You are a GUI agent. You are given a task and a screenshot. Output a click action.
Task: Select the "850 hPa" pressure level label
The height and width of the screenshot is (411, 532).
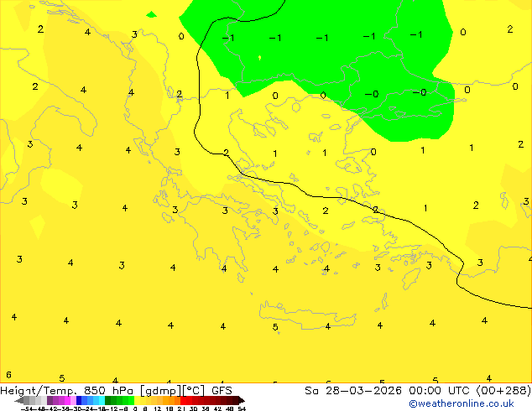[108, 391]
